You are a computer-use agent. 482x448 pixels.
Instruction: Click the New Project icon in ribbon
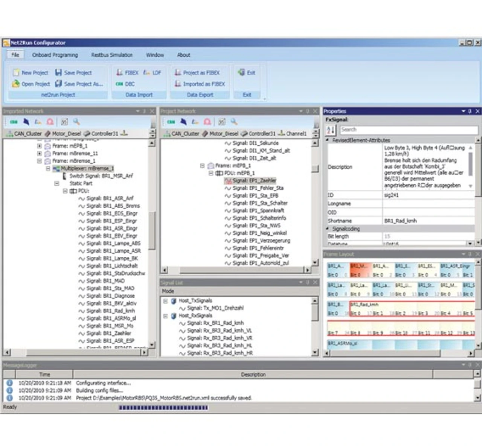coord(16,73)
